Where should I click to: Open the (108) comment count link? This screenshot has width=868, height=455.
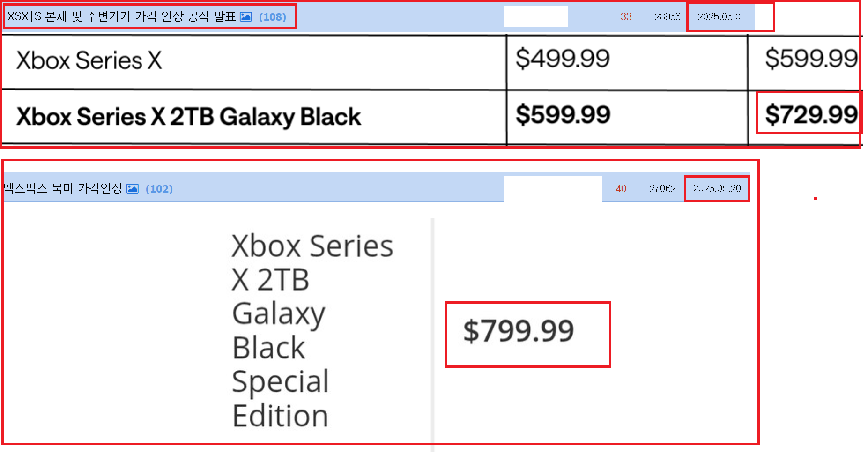point(272,17)
